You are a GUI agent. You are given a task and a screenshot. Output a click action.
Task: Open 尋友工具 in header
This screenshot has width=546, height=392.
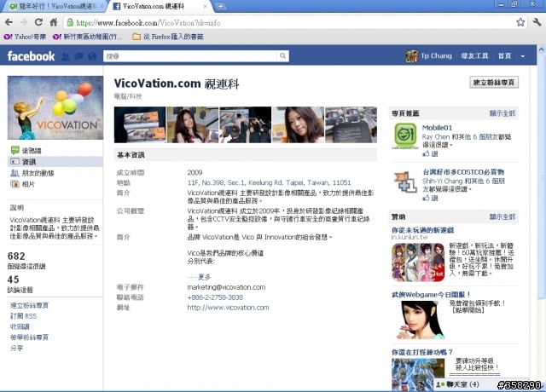(x=474, y=56)
